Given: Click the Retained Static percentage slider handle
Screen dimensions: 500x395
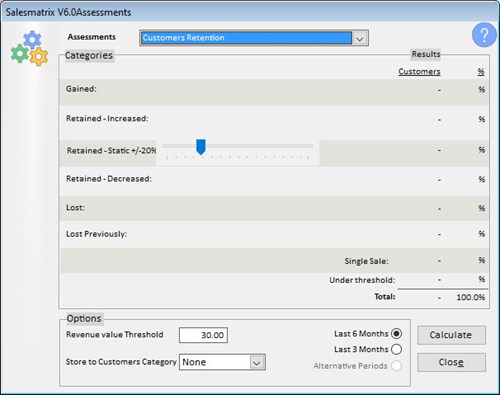Looking at the screenshot, I should click(x=201, y=147).
